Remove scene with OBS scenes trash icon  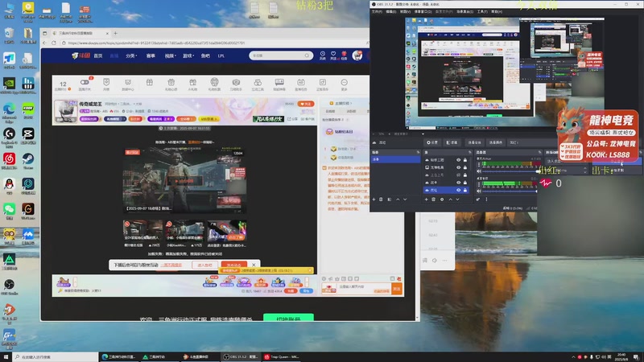click(x=381, y=200)
